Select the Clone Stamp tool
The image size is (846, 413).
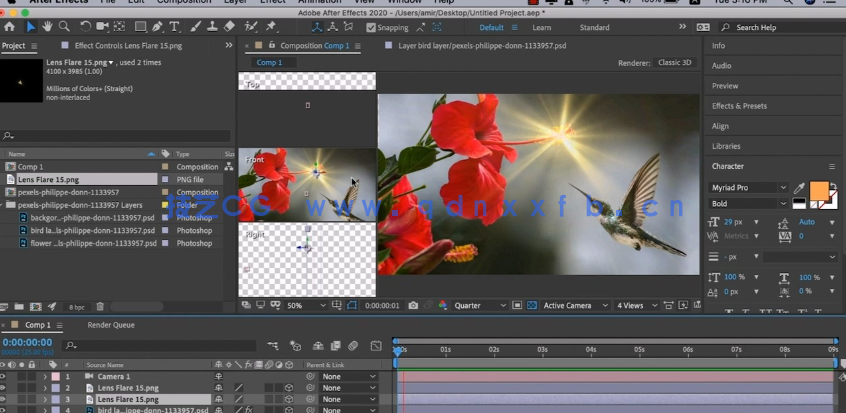(213, 26)
